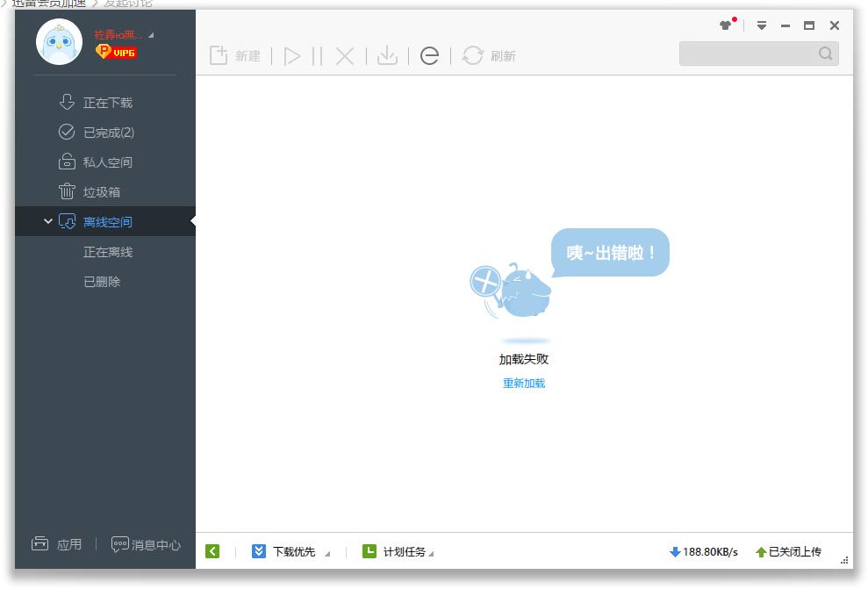This screenshot has width=868, height=589.
Task: Click the X delete task icon
Action: (345, 55)
